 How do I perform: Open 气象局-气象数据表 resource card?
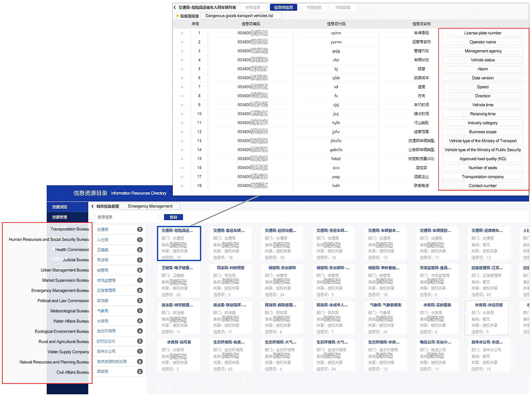point(386,305)
